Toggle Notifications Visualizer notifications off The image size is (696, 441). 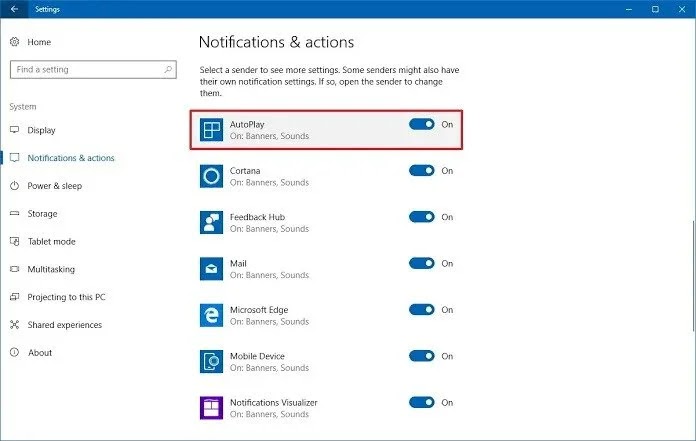(x=422, y=402)
